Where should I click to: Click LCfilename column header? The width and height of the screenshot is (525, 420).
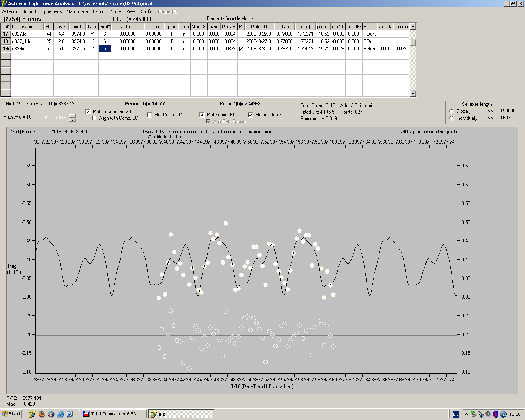27,27
